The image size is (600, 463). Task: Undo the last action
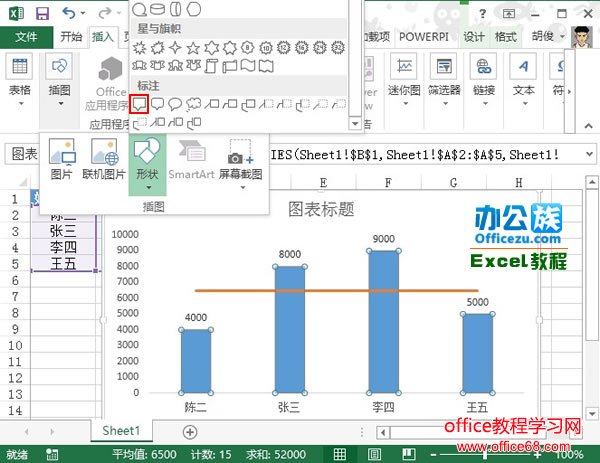pyautogui.click(x=68, y=14)
